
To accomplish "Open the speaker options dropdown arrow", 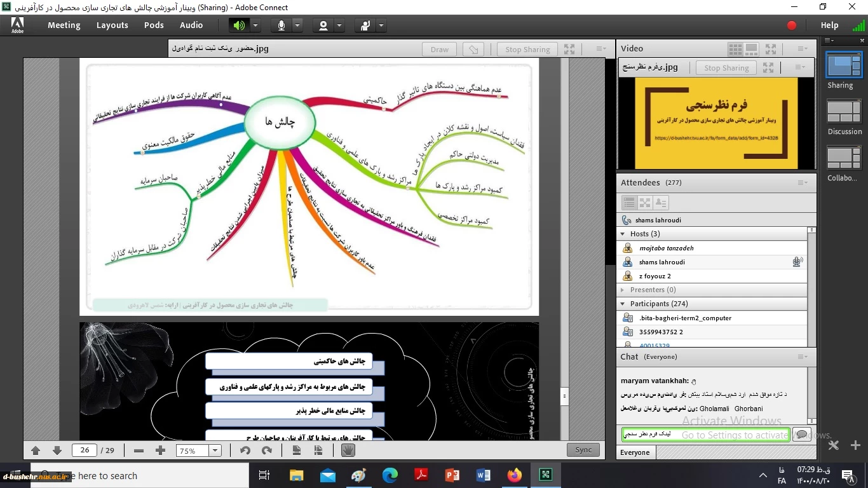I will click(255, 25).
